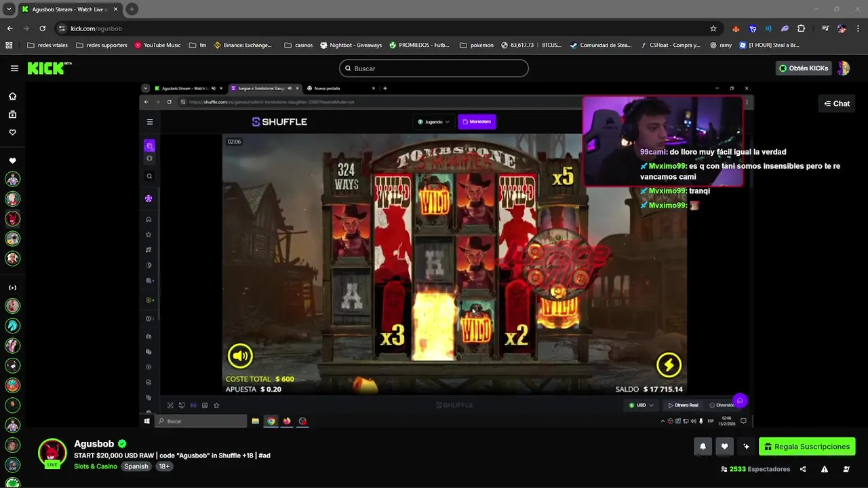Click the Obtén KICKs button
This screenshot has height=488, width=868.
804,68
